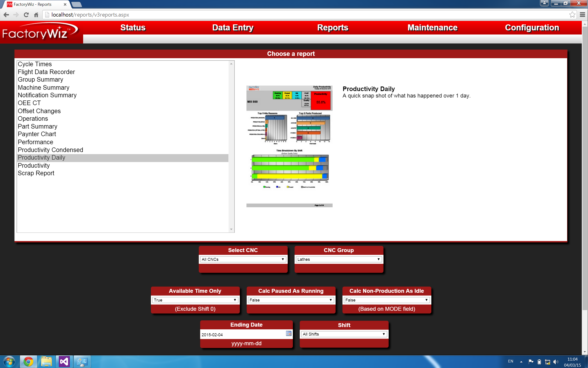Close the FactoryWiz - Reports tab

point(65,4)
